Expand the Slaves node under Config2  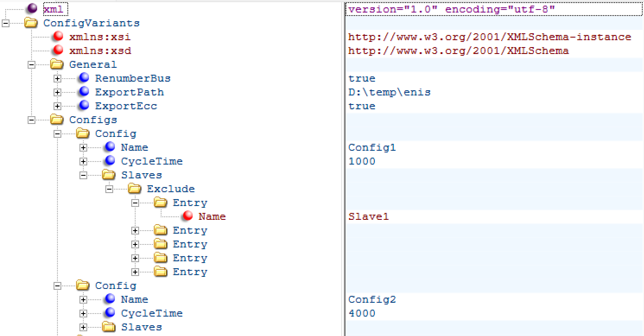click(83, 327)
